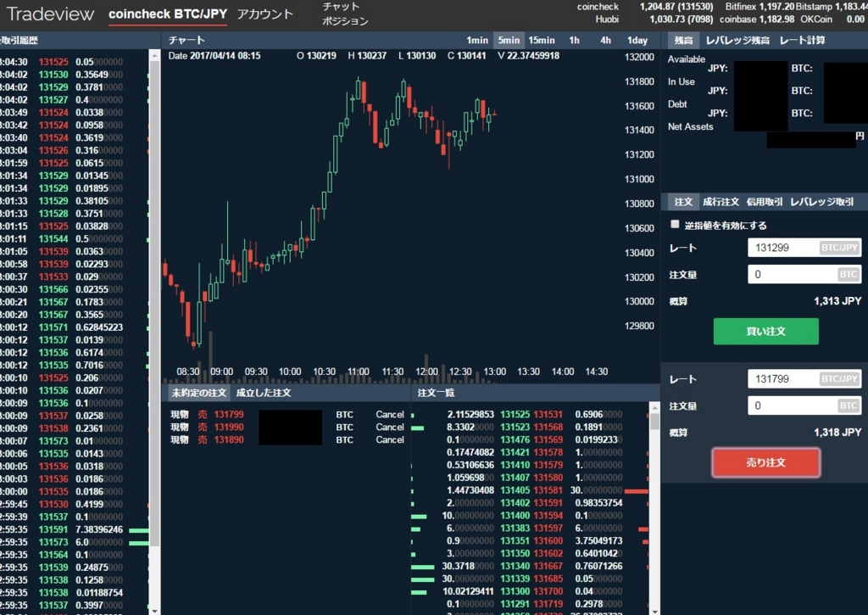Click bid price 131525 in order book
Image resolution: width=868 pixels, height=615 pixels.
point(515,415)
